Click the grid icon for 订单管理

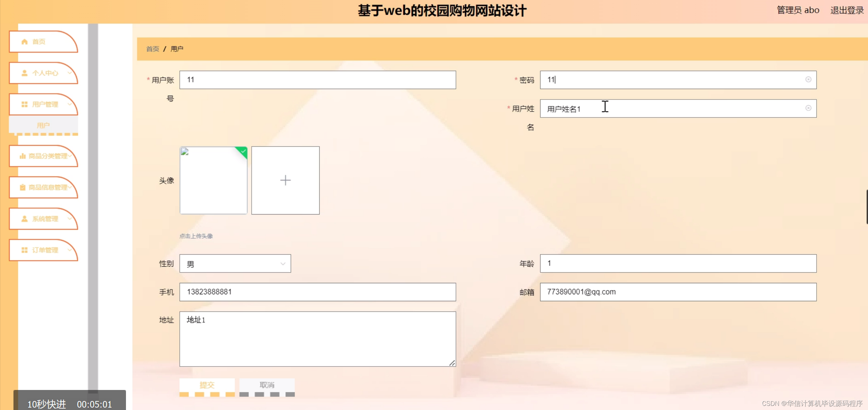coord(24,250)
